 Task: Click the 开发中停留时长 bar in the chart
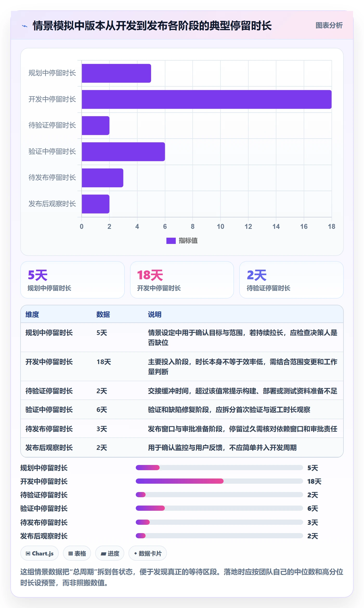point(207,99)
